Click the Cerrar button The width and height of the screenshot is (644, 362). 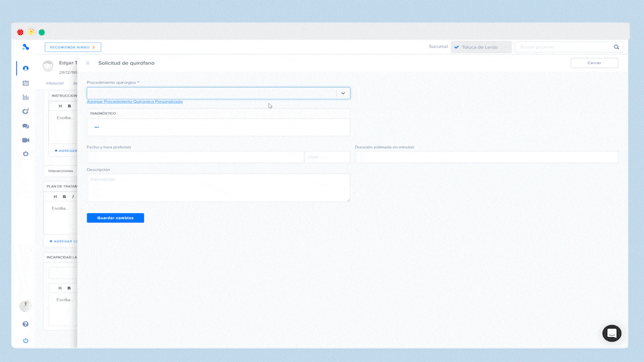click(x=594, y=63)
